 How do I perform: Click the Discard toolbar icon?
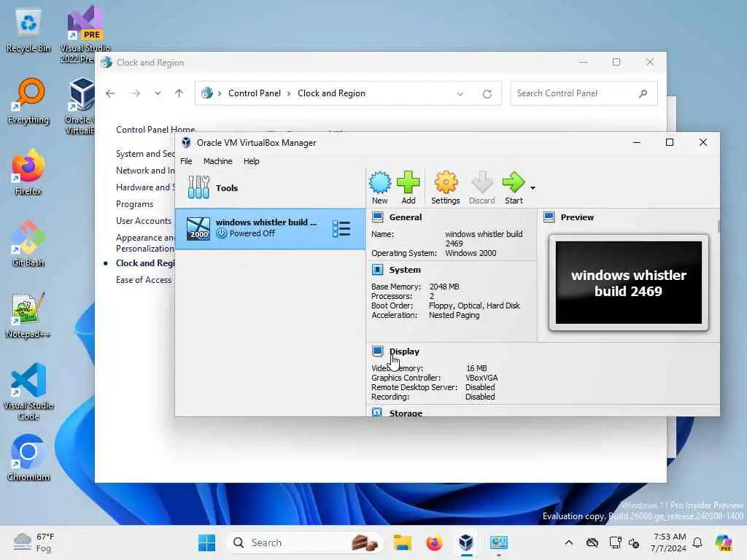click(x=481, y=187)
